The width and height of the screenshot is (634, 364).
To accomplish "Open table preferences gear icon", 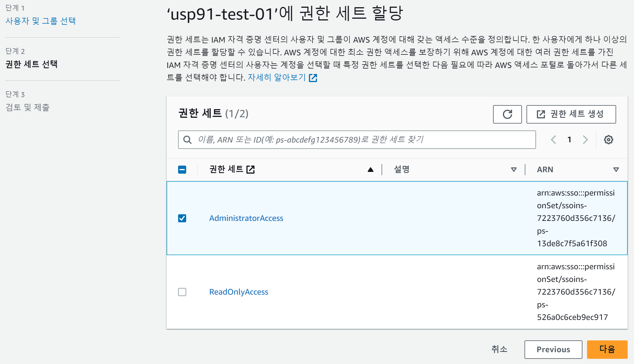I will click(608, 140).
